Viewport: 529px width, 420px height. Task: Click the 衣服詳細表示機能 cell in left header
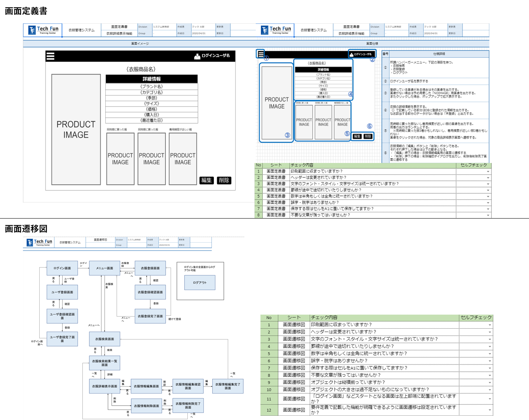(x=119, y=33)
